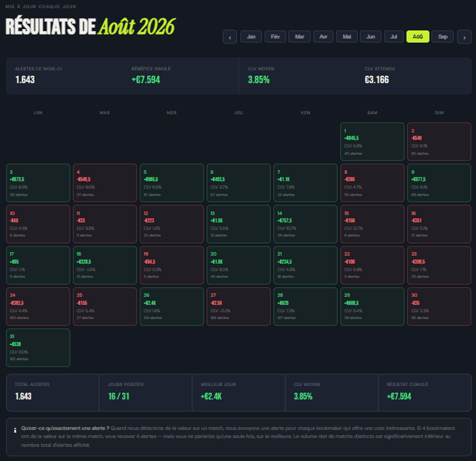Viewport: 476px width, 461px height.
Task: Open day 17 calendar card
Action: (38, 265)
